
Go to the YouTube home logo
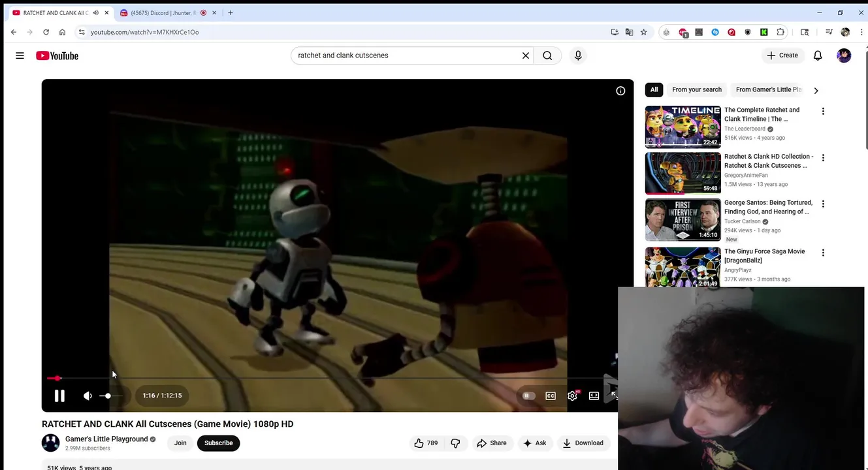tap(57, 55)
